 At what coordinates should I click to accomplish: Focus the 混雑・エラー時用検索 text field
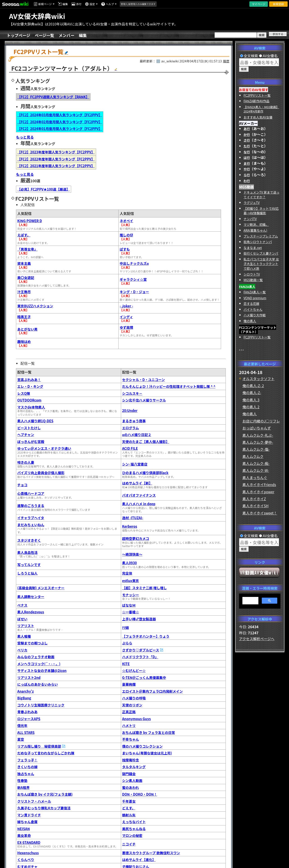click(x=250, y=601)
